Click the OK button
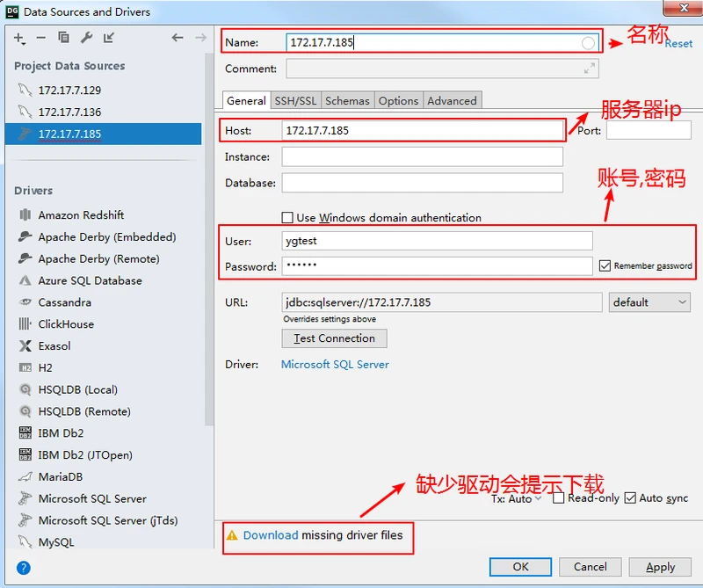 tap(520, 567)
